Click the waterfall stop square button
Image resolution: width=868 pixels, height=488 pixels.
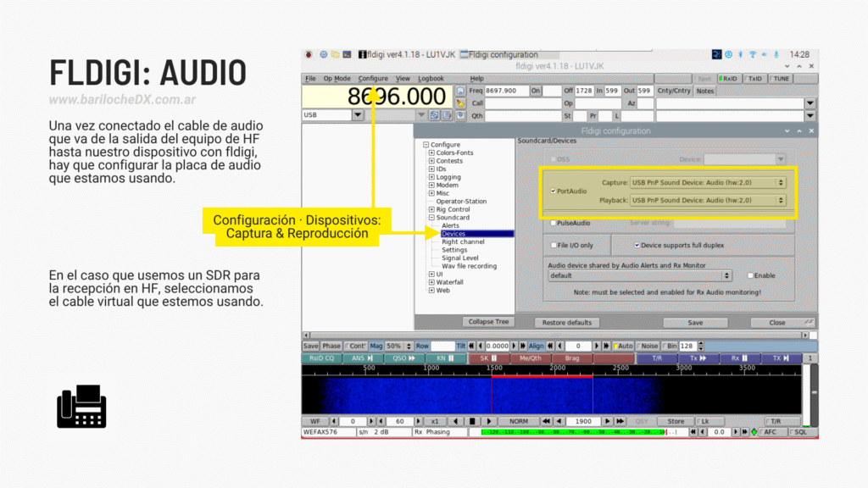pyautogui.click(x=473, y=421)
